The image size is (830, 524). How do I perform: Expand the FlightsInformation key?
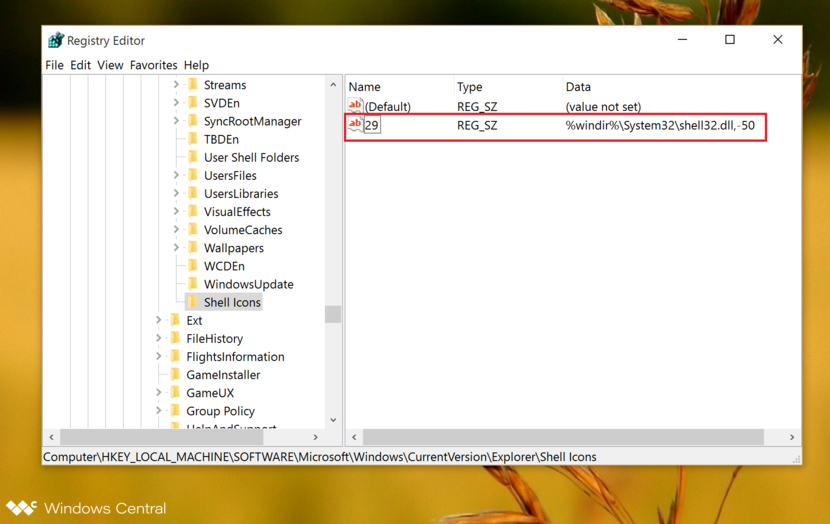[158, 356]
